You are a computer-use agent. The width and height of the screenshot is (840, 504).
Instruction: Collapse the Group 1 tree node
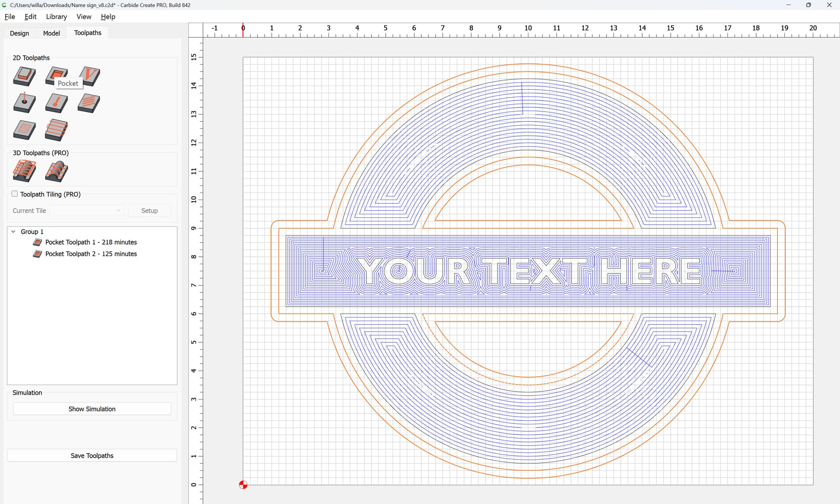click(14, 231)
